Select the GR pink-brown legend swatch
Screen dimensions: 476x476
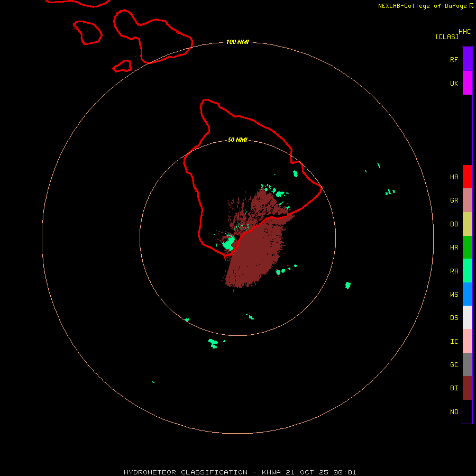point(467,200)
